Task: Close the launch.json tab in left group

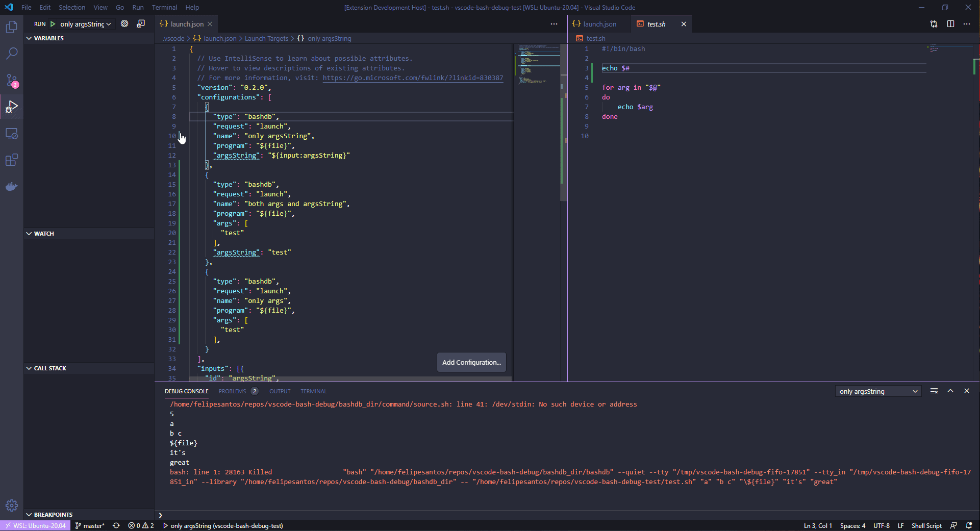Action: tap(210, 24)
